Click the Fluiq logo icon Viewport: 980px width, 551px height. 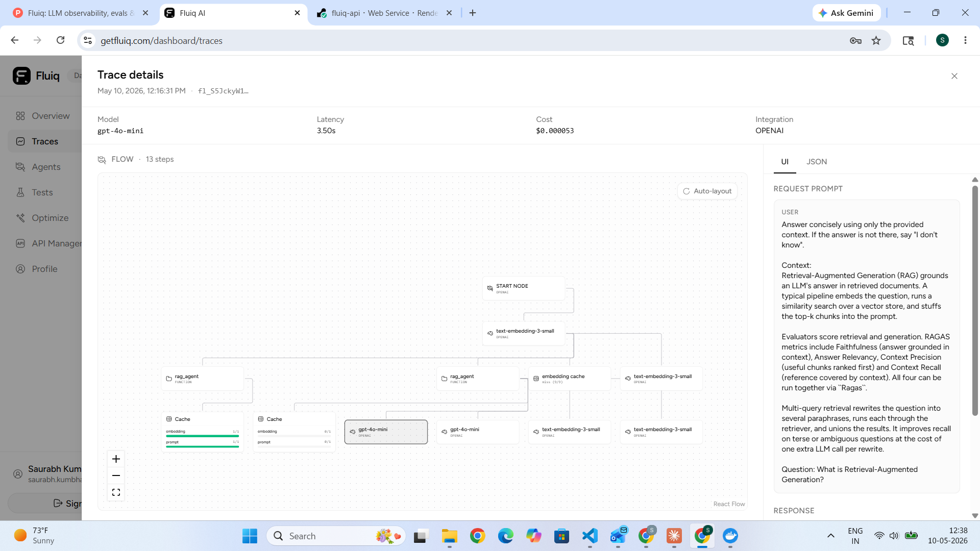(x=21, y=76)
